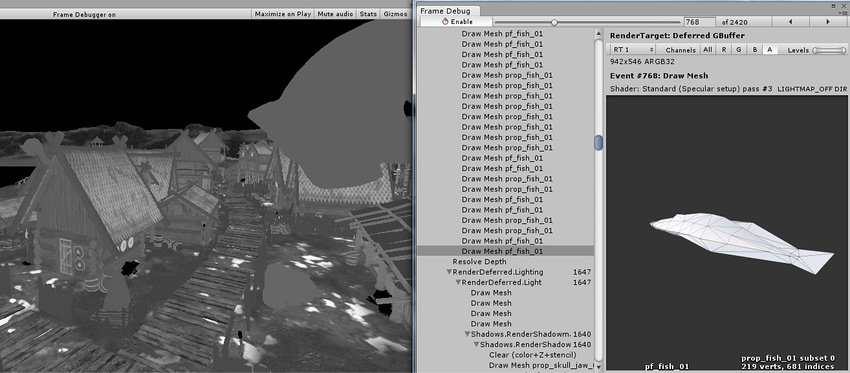Open the Gizmos dropdown

395,14
